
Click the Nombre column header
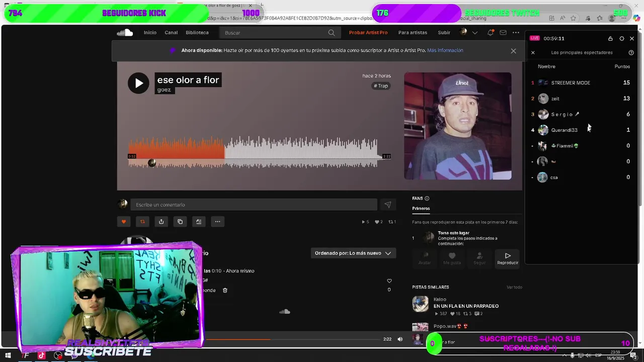(546, 66)
